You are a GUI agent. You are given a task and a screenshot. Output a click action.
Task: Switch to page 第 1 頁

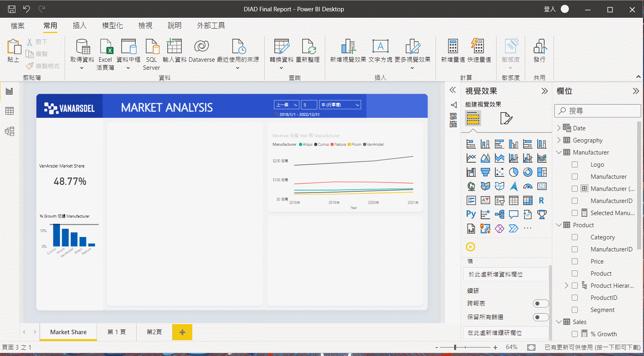coord(116,332)
